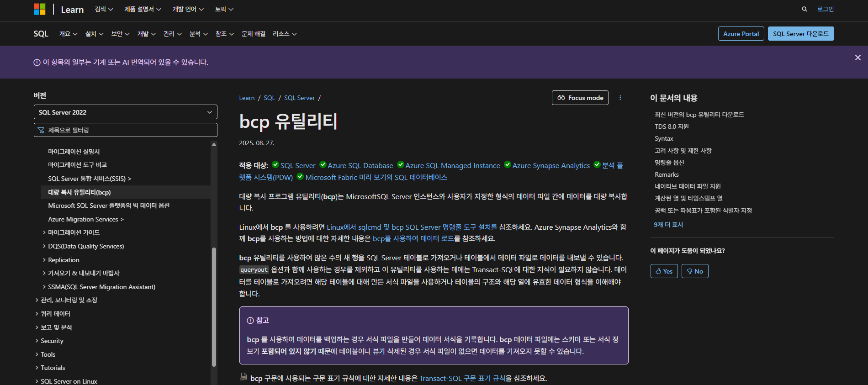Open the 개발 언어 menu
This screenshot has width=868, height=385.
point(188,9)
